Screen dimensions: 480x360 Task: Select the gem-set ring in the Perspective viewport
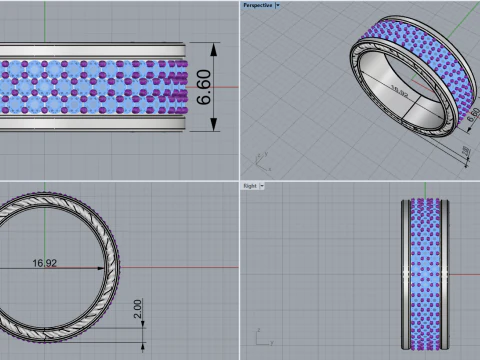point(414,77)
